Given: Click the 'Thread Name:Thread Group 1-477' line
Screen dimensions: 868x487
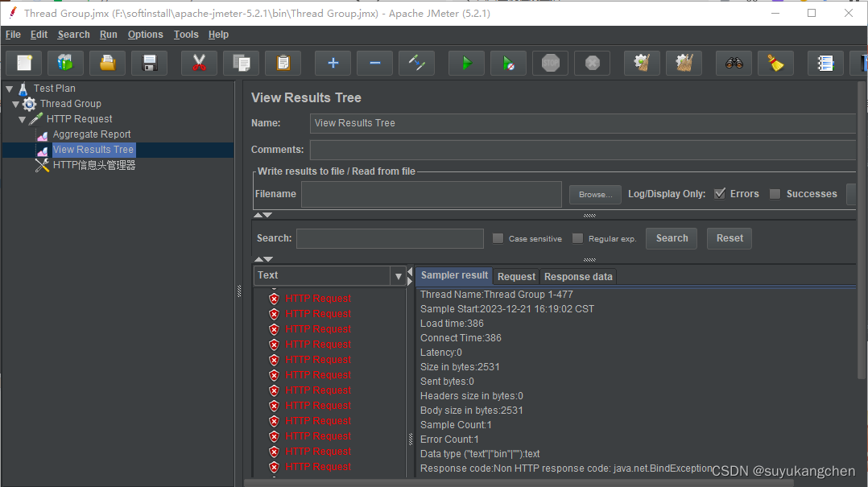Looking at the screenshot, I should 497,295.
